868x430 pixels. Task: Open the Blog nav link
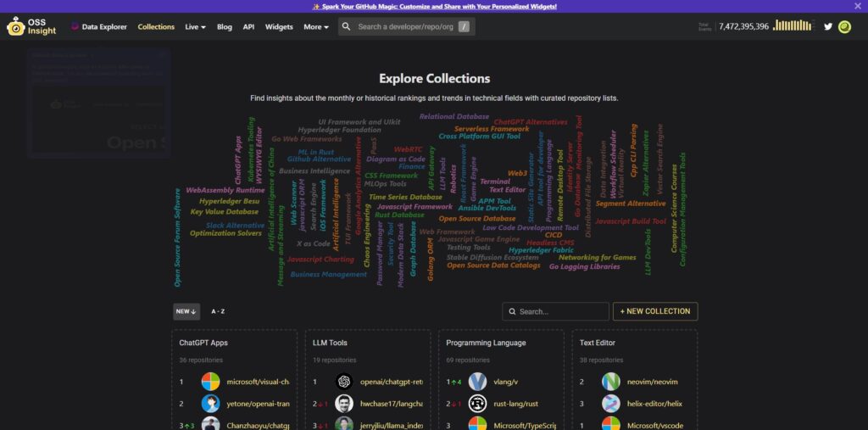pos(224,26)
